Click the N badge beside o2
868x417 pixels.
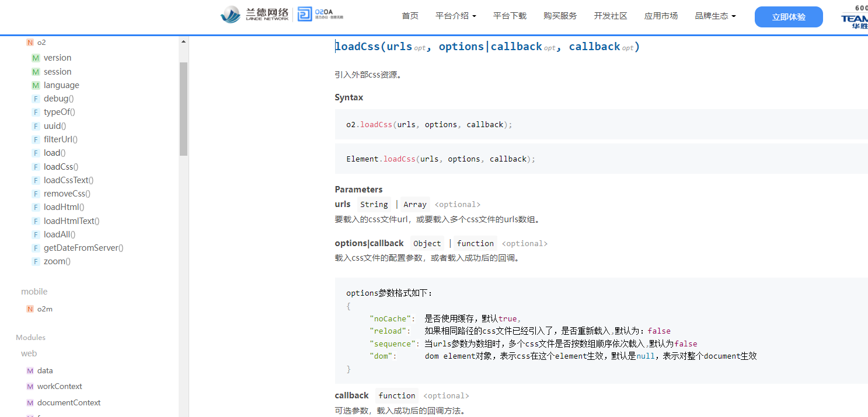point(30,42)
